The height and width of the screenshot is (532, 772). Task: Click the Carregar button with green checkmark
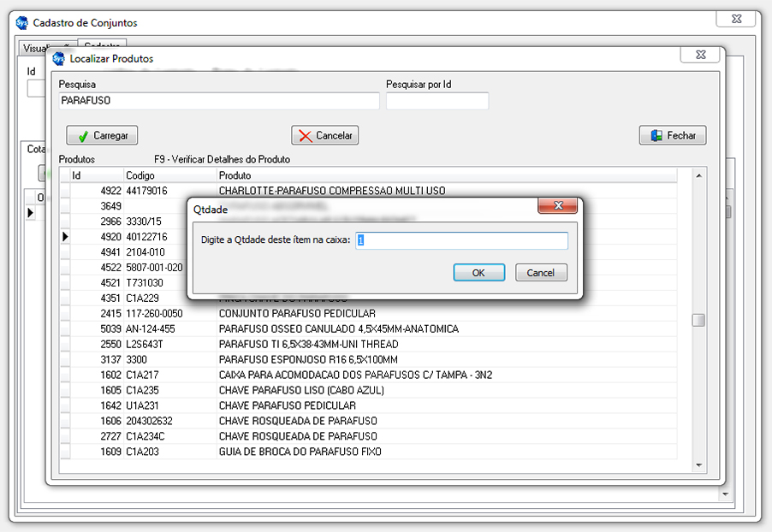(x=102, y=135)
